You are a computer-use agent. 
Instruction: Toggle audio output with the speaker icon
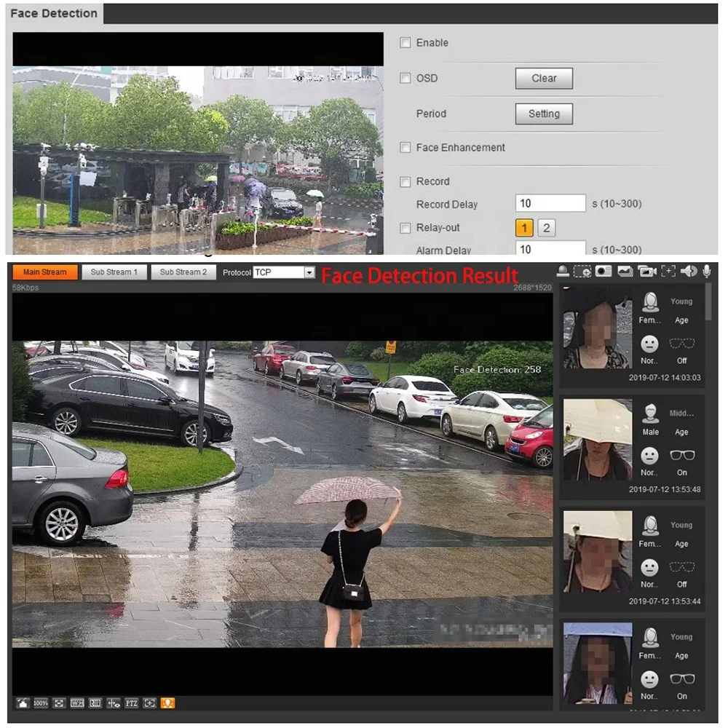689,272
